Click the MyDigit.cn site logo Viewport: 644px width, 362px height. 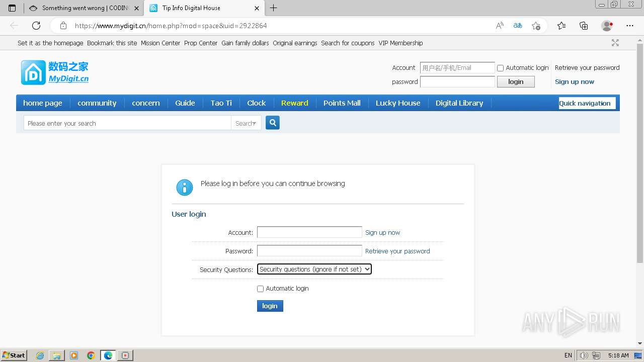click(x=55, y=72)
